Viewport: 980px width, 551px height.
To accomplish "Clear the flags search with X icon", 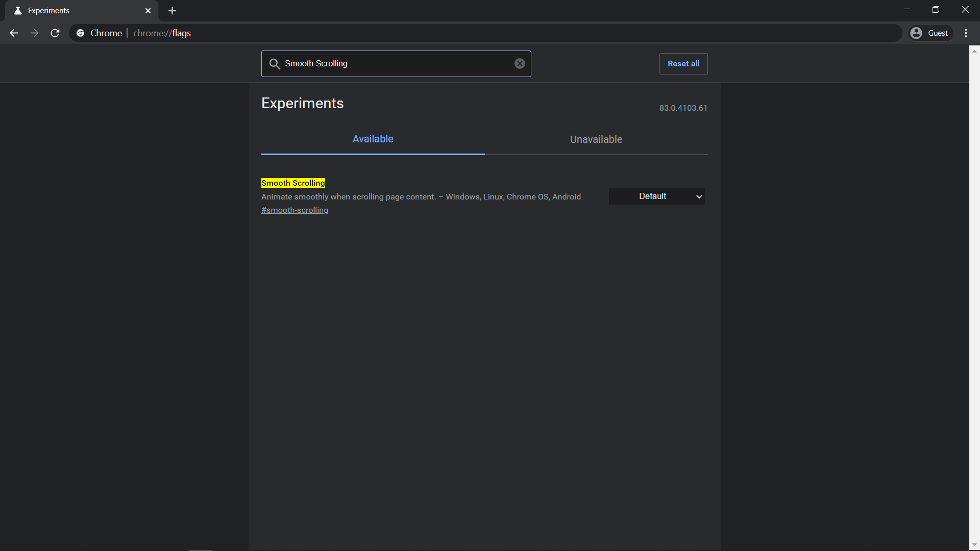I will (x=520, y=64).
